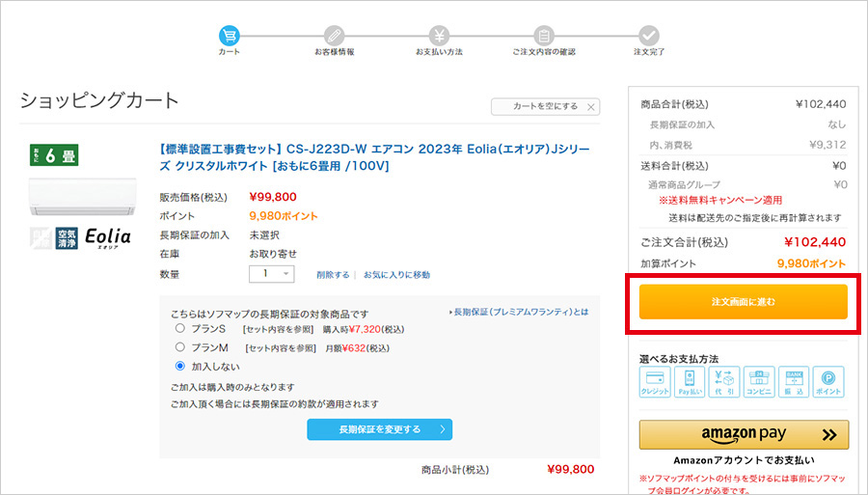868x495 pixels.
Task: Click the クレジット payment icon
Action: [655, 381]
